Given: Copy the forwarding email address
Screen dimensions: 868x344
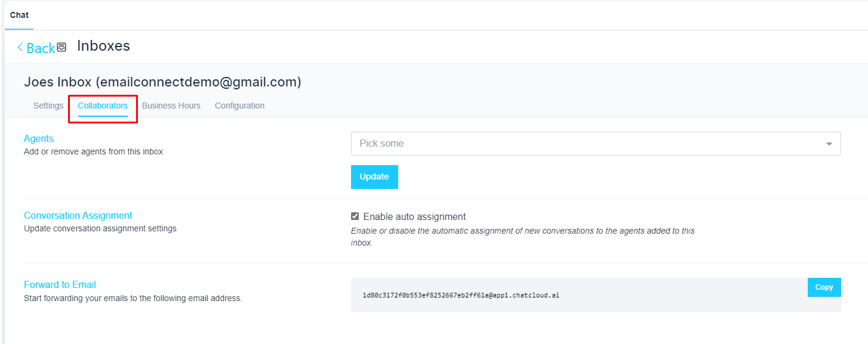Looking at the screenshot, I should click(x=824, y=287).
